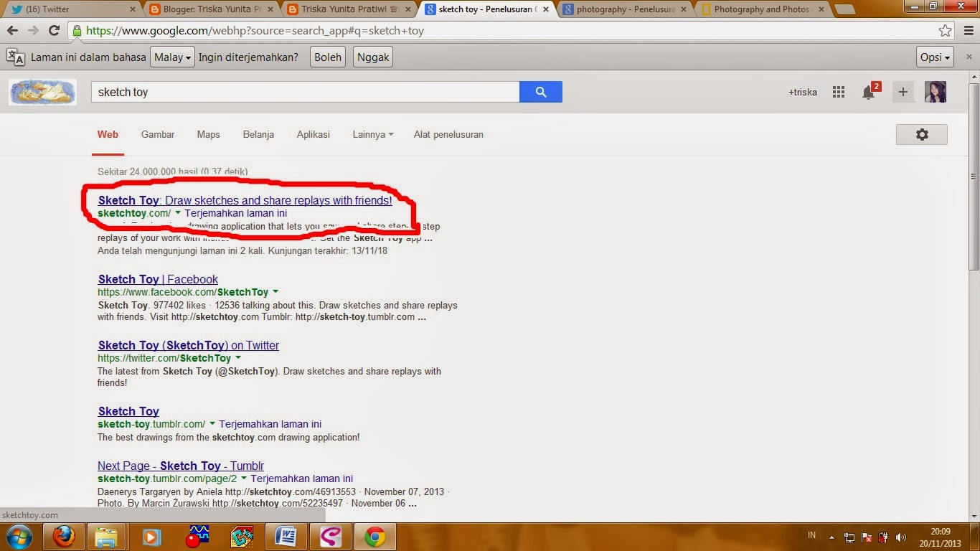Expand the arrow beside facebook.com/SketchToy URL
The width and height of the screenshot is (980, 551).
pos(275,292)
